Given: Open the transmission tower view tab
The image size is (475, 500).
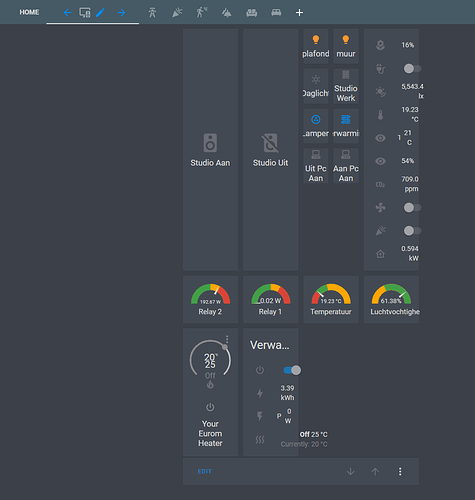Looking at the screenshot, I should click(152, 13).
